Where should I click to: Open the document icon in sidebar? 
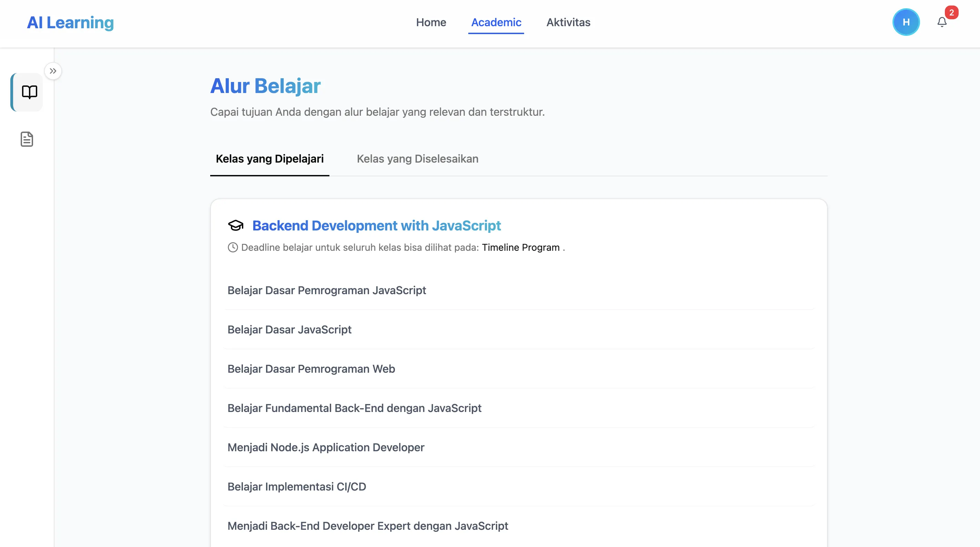(27, 139)
